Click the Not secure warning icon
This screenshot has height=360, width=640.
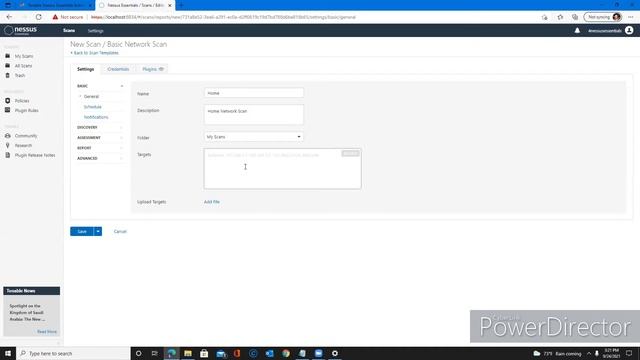pos(56,17)
